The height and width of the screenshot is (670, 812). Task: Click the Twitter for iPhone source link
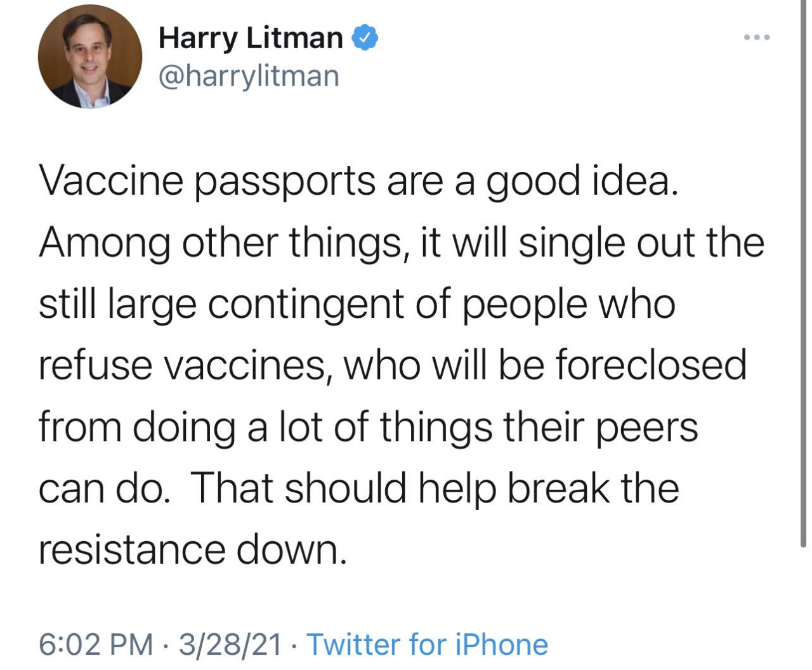pyautogui.click(x=428, y=645)
